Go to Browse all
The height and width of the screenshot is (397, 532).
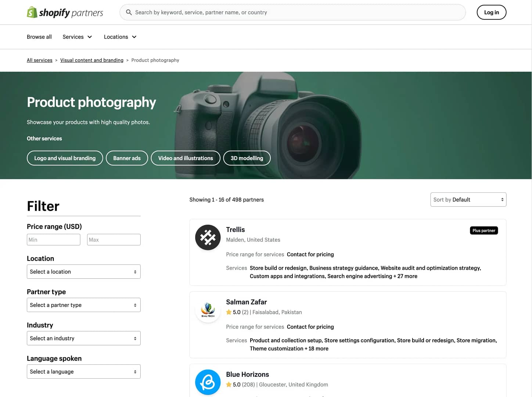(39, 37)
